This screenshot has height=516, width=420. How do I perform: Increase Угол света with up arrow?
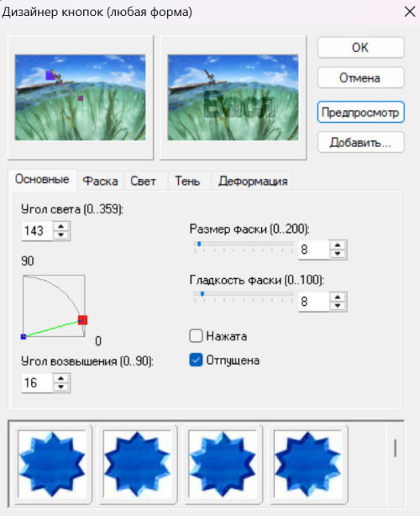point(60,226)
